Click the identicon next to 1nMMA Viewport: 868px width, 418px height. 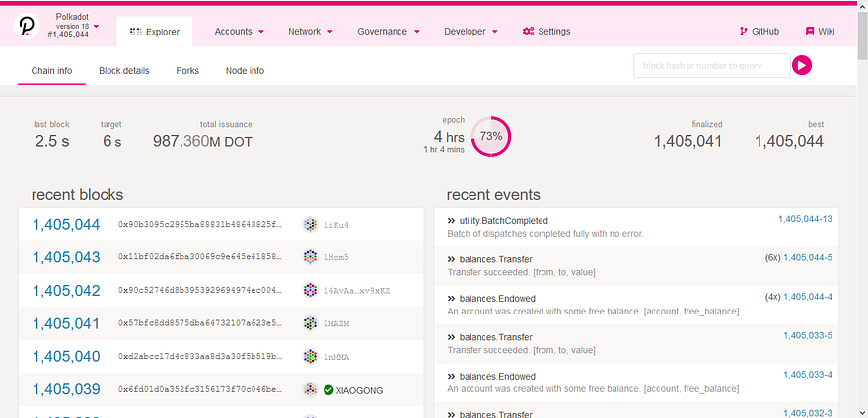click(310, 357)
